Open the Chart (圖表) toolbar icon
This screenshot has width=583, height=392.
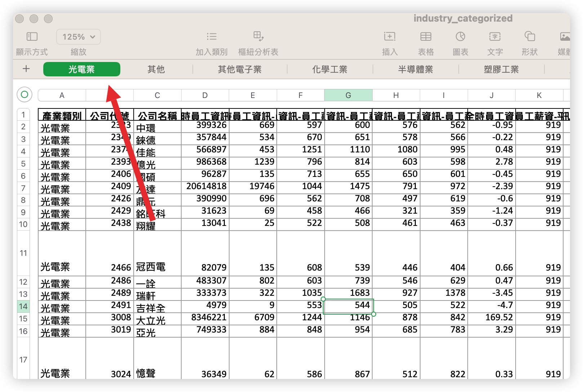460,36
